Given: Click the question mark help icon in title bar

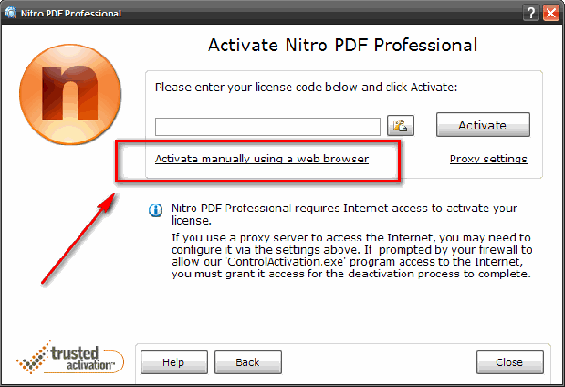Looking at the screenshot, I should (x=531, y=13).
